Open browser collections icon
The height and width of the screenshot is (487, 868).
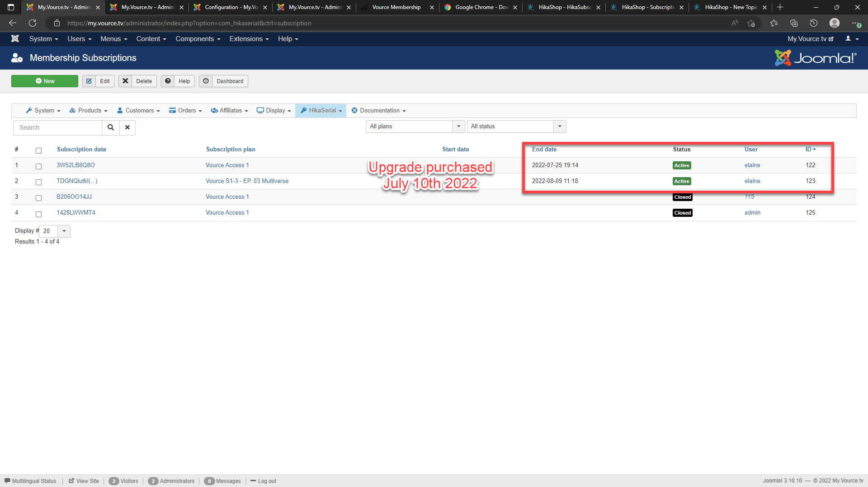[x=794, y=23]
